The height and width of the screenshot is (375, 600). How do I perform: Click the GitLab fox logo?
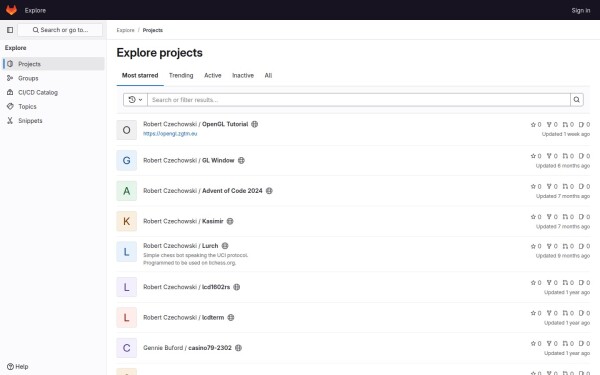(x=11, y=10)
